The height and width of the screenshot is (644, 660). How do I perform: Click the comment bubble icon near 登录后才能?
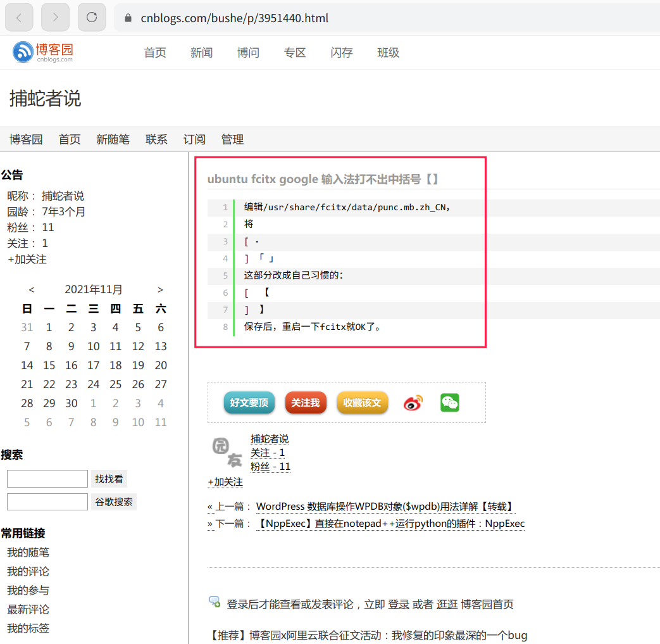coord(215,602)
